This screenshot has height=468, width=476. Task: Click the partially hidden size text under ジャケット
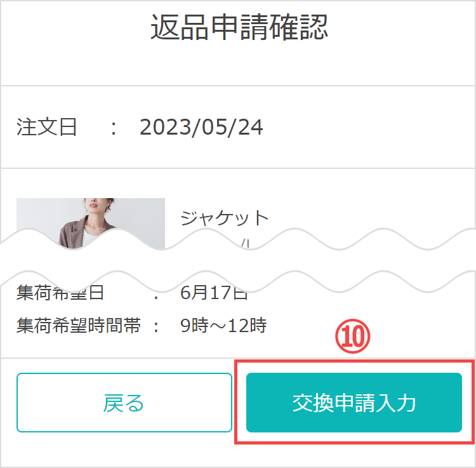tap(245, 244)
